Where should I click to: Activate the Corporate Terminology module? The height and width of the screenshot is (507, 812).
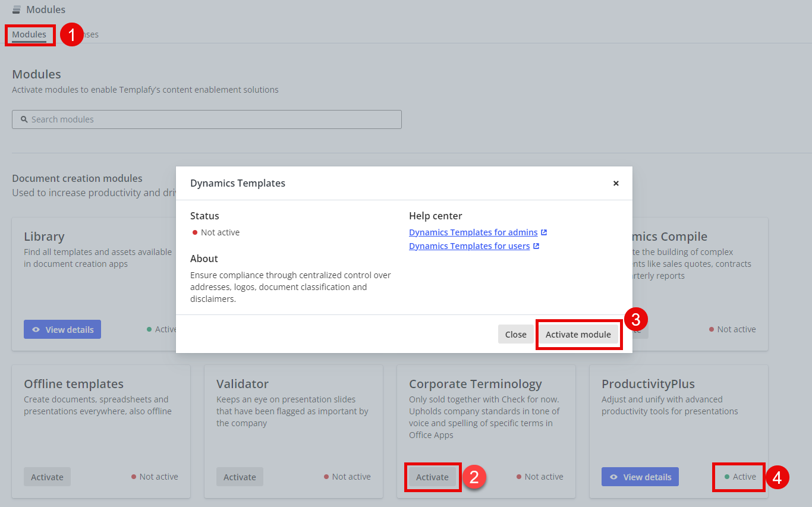click(432, 477)
